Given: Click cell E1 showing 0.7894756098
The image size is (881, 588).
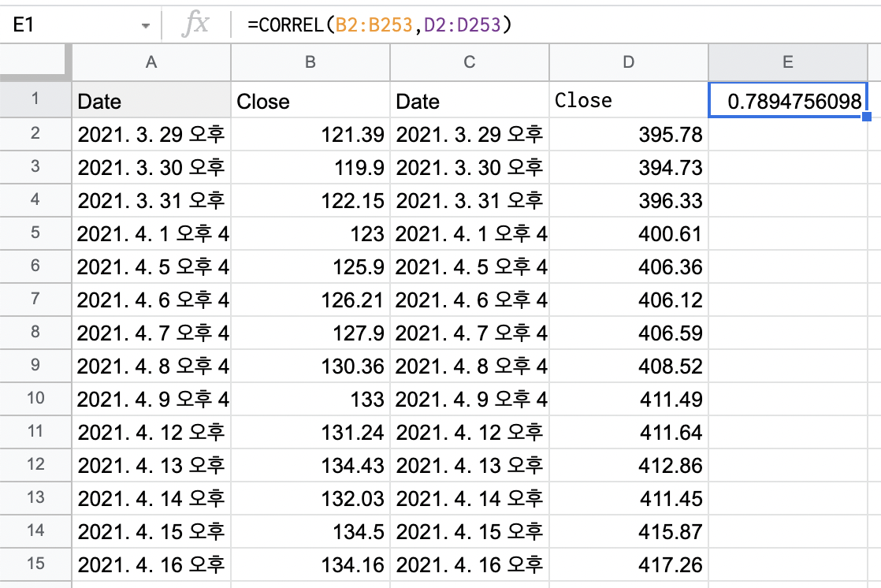Looking at the screenshot, I should [x=788, y=100].
